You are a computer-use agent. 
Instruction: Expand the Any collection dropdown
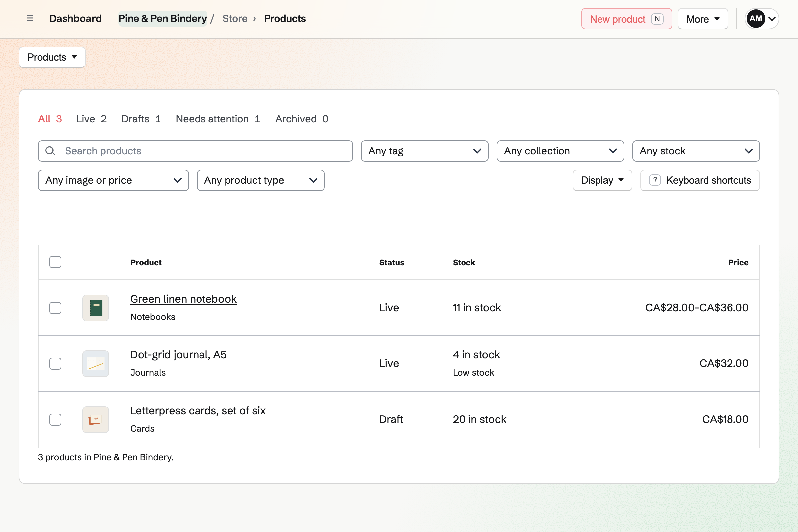pyautogui.click(x=560, y=151)
